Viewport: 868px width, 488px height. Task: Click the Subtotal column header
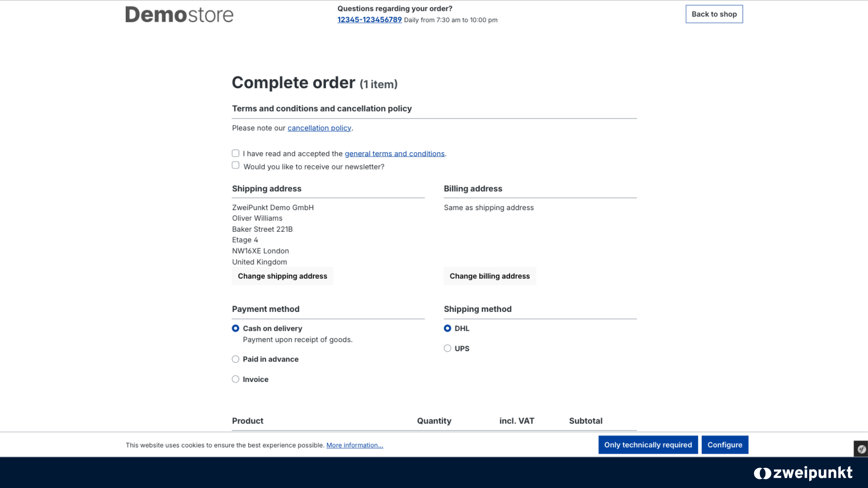(585, 421)
